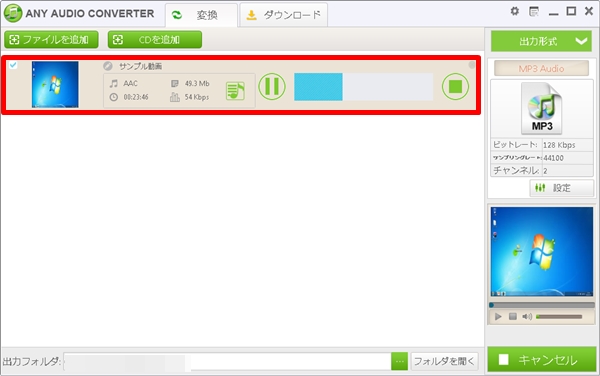The height and width of the screenshot is (376, 600).
Task: Play preview in the media player
Action: (x=498, y=316)
